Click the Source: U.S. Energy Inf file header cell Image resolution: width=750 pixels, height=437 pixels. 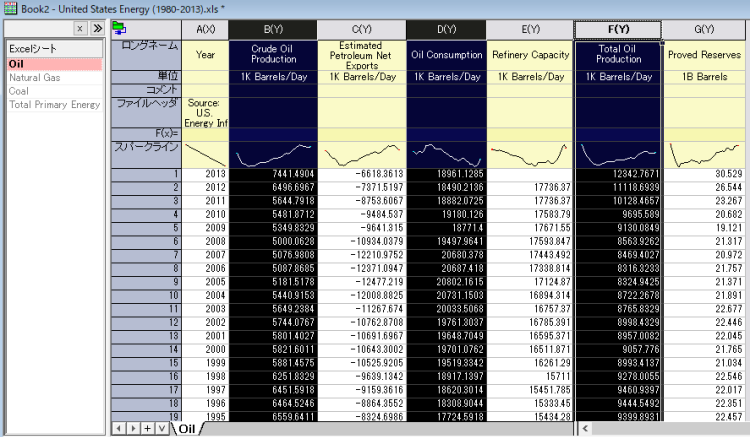205,112
